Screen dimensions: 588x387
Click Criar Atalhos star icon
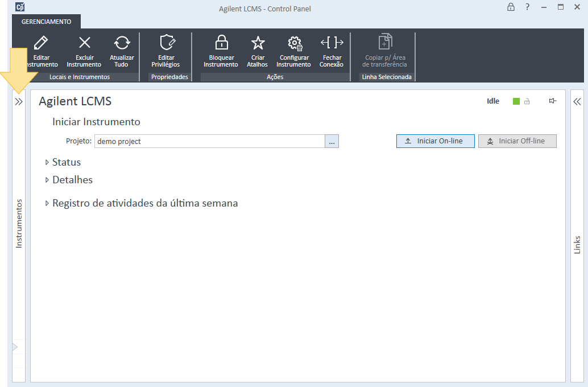(258, 43)
